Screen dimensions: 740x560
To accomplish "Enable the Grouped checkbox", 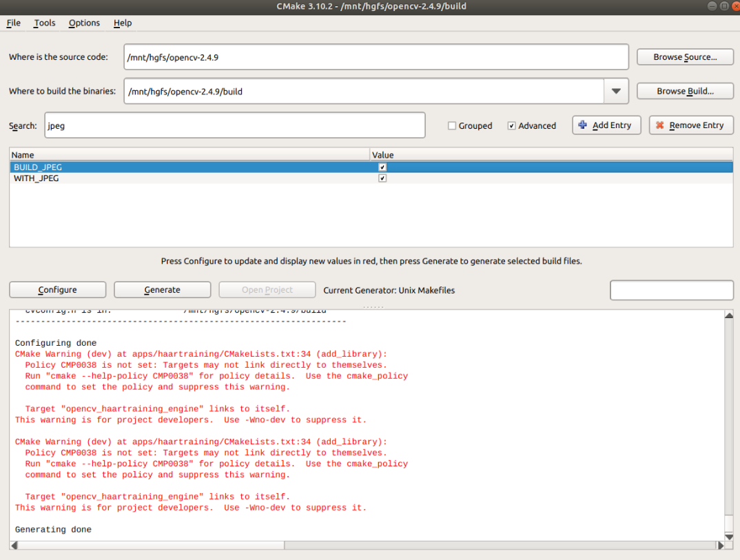I will click(451, 125).
